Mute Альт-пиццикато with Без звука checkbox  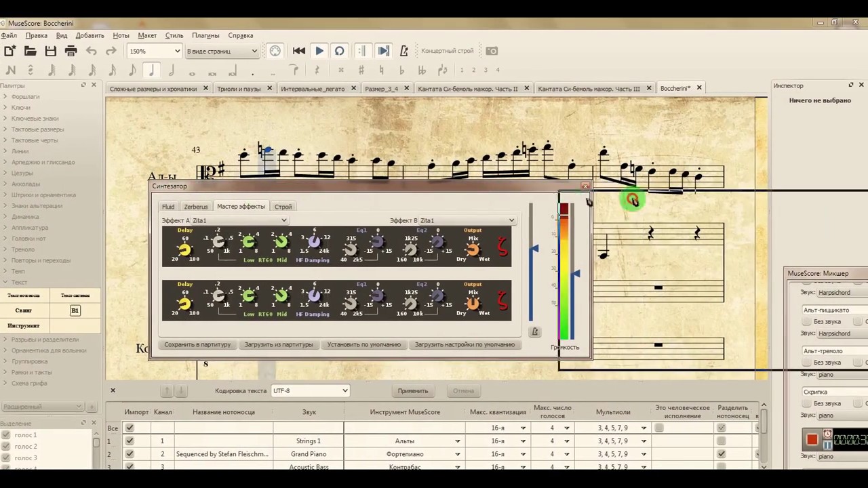(x=806, y=321)
